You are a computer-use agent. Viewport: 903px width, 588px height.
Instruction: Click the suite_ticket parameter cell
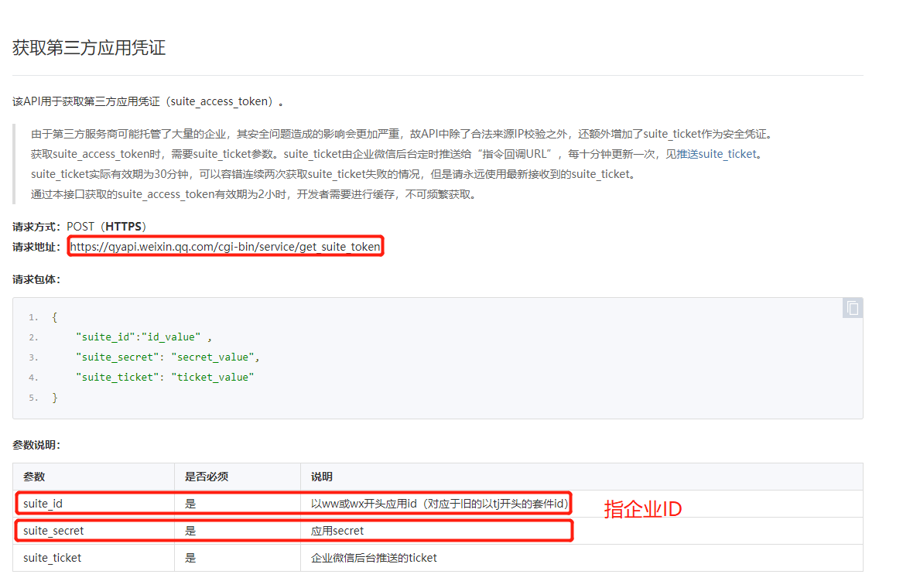[94, 558]
